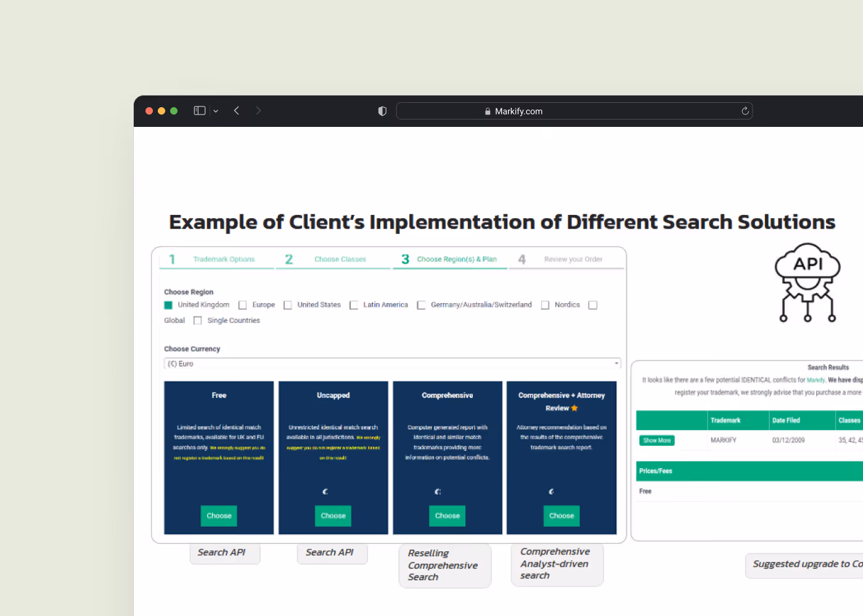This screenshot has width=863, height=616.
Task: Click Show More for the MARKIFY row
Action: [657, 440]
